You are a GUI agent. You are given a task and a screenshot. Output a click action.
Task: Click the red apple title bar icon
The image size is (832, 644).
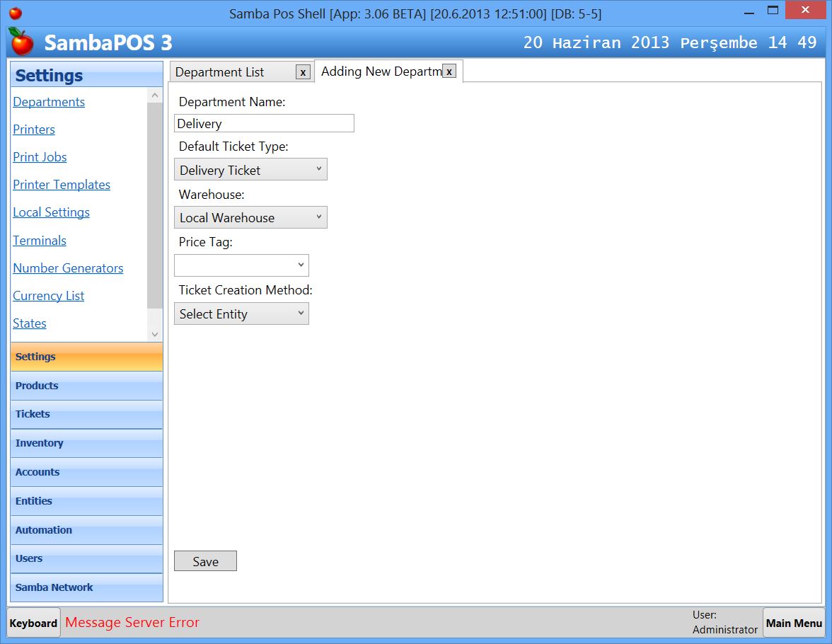tap(16, 11)
